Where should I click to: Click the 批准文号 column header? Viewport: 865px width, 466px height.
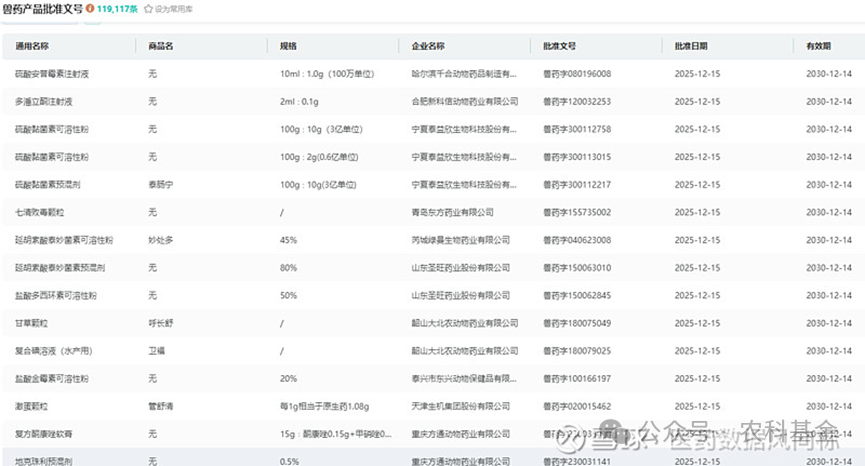559,46
